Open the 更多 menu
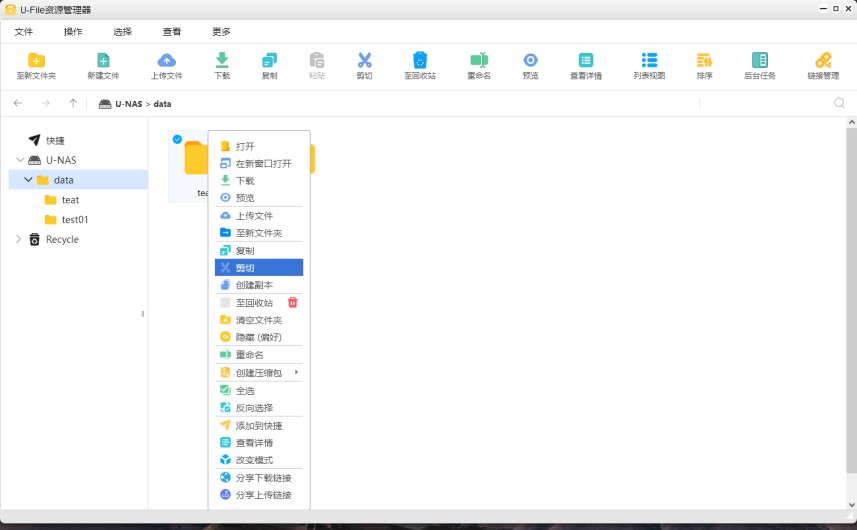Viewport: 857px width, 530px height. point(221,32)
